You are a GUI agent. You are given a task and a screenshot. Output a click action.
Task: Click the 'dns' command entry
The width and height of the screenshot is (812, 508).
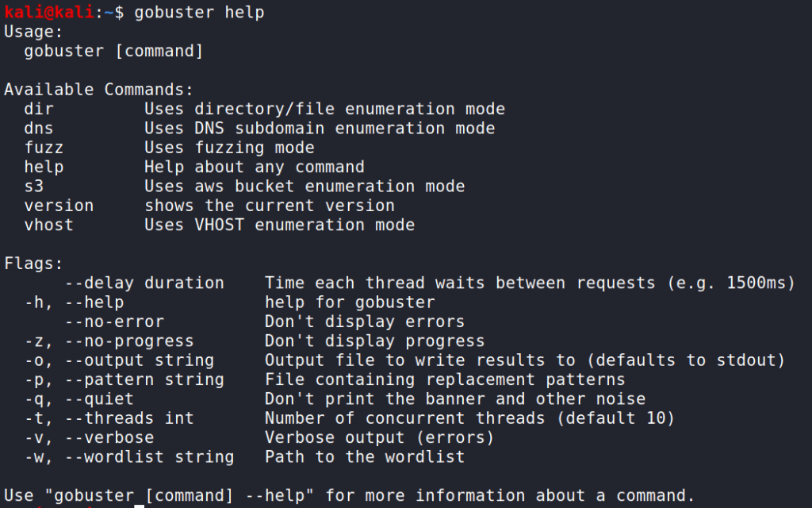39,128
